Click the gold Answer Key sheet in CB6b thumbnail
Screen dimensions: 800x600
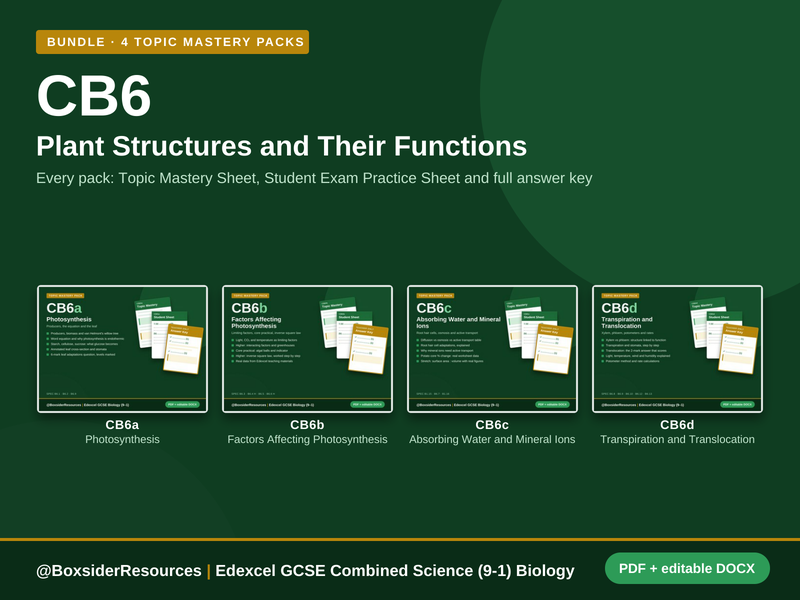click(368, 349)
